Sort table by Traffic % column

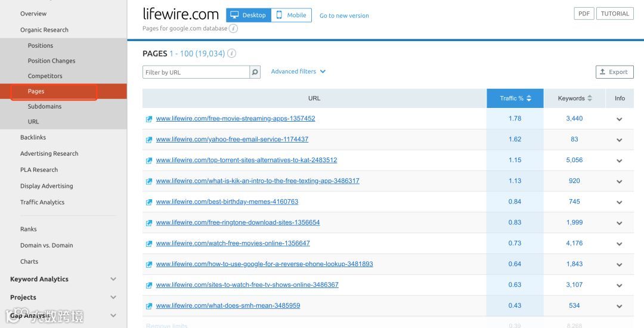[515, 98]
